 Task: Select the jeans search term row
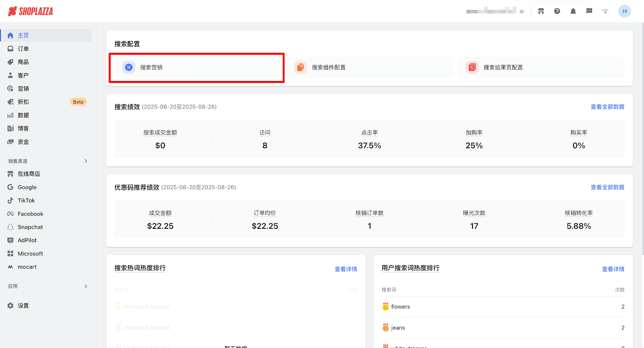click(503, 328)
